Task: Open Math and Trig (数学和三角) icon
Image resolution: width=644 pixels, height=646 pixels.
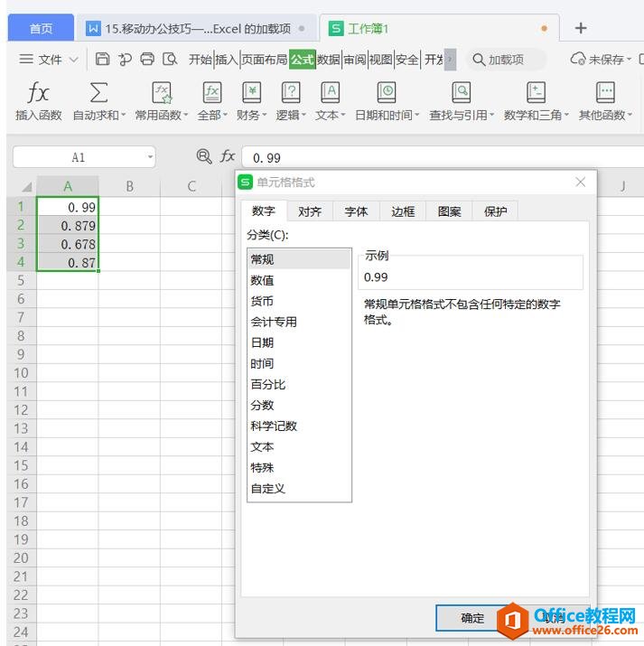Action: tap(537, 92)
